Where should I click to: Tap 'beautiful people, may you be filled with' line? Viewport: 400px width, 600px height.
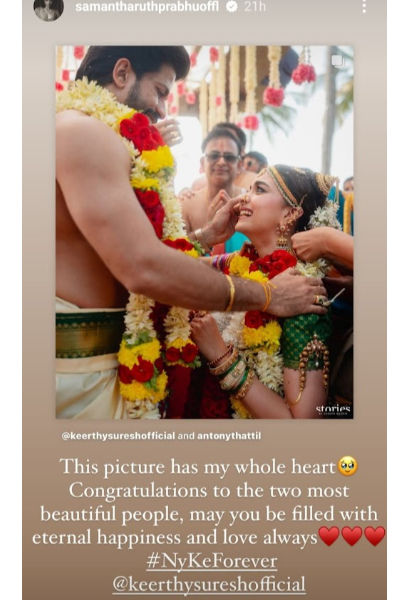[209, 514]
